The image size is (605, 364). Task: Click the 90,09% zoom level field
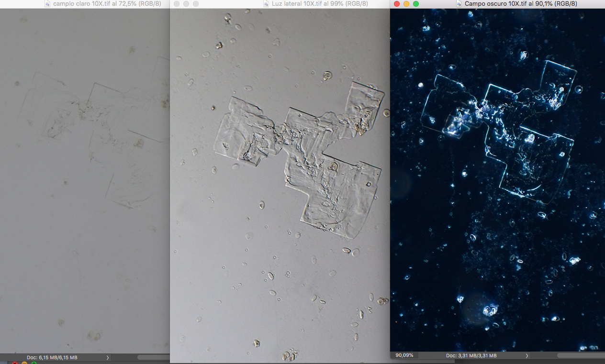tap(405, 355)
